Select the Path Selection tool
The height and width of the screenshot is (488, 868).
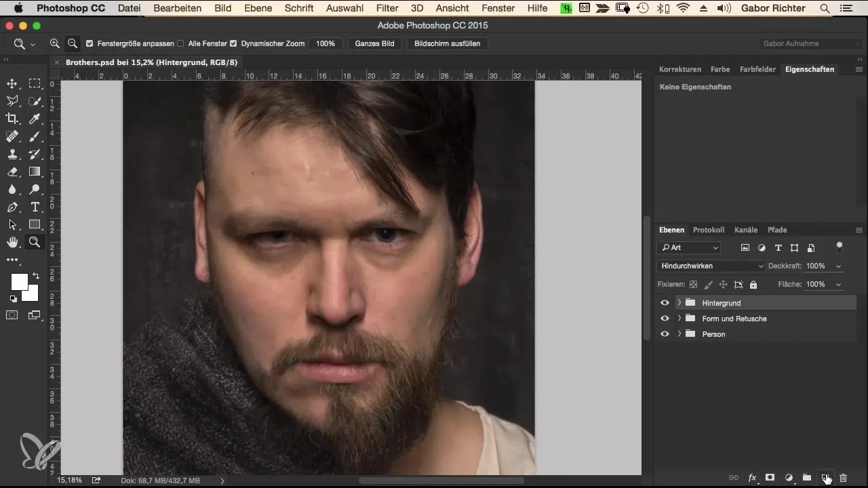(x=12, y=224)
